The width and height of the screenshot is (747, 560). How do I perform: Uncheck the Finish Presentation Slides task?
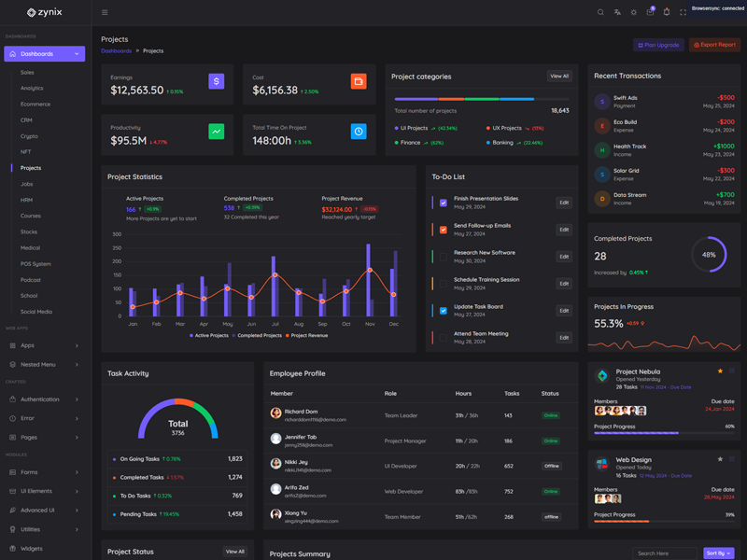click(444, 203)
